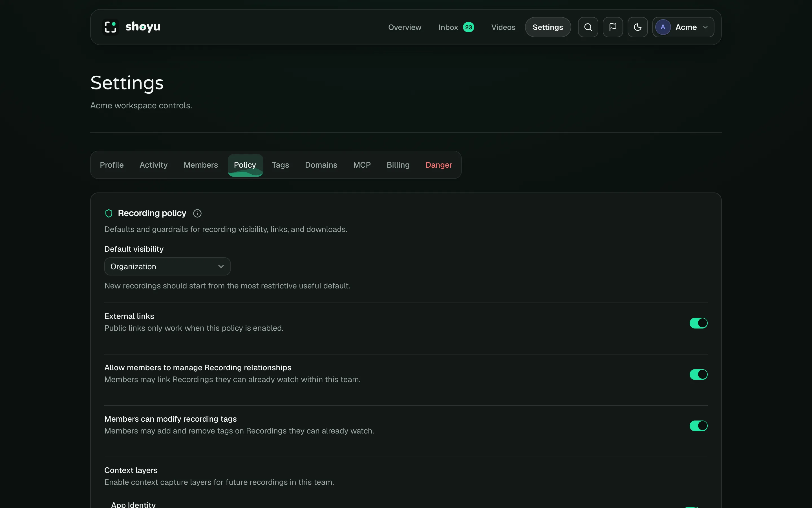The height and width of the screenshot is (508, 812).
Task: Click the Settings nav button
Action: click(x=548, y=27)
